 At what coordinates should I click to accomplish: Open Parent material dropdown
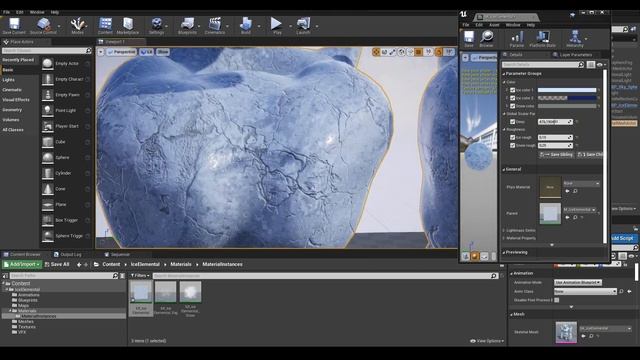point(580,210)
